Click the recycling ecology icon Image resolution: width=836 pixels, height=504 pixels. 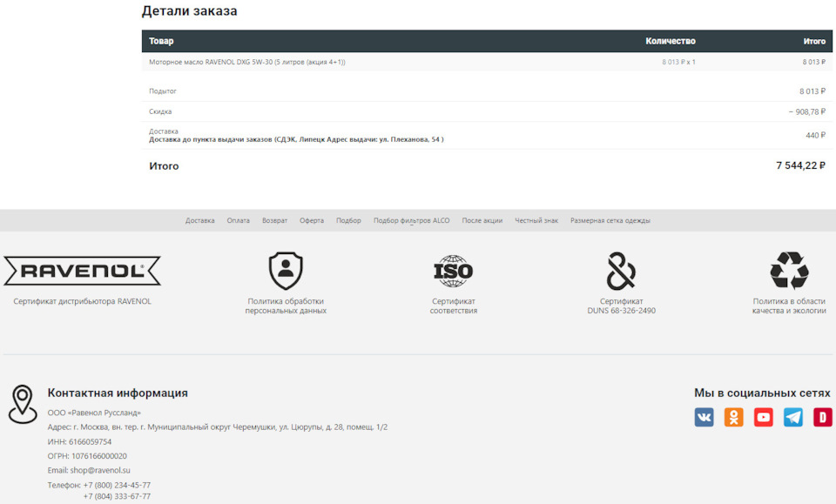(789, 271)
